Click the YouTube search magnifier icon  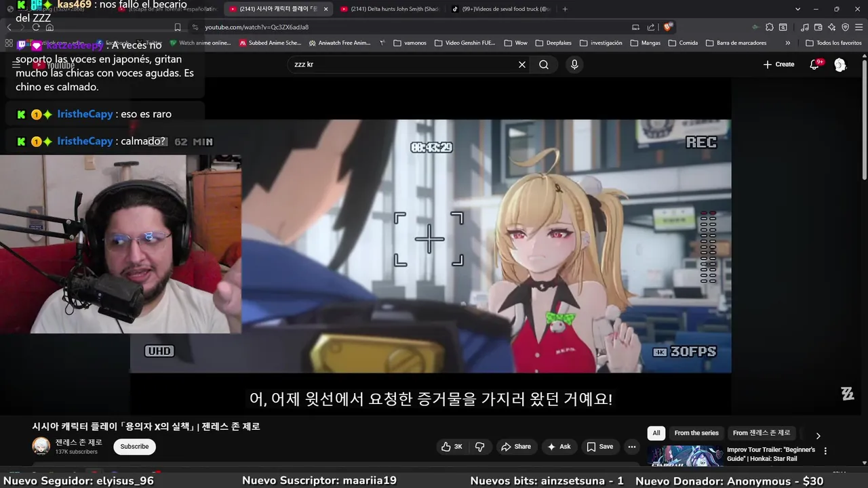pos(544,64)
